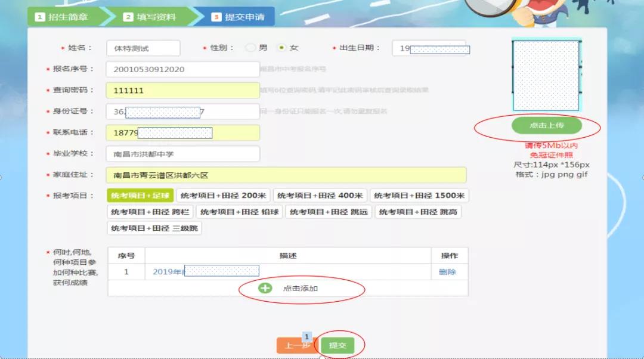
Task: Choose 统考项目+田径 跳远 exam item
Action: (329, 212)
